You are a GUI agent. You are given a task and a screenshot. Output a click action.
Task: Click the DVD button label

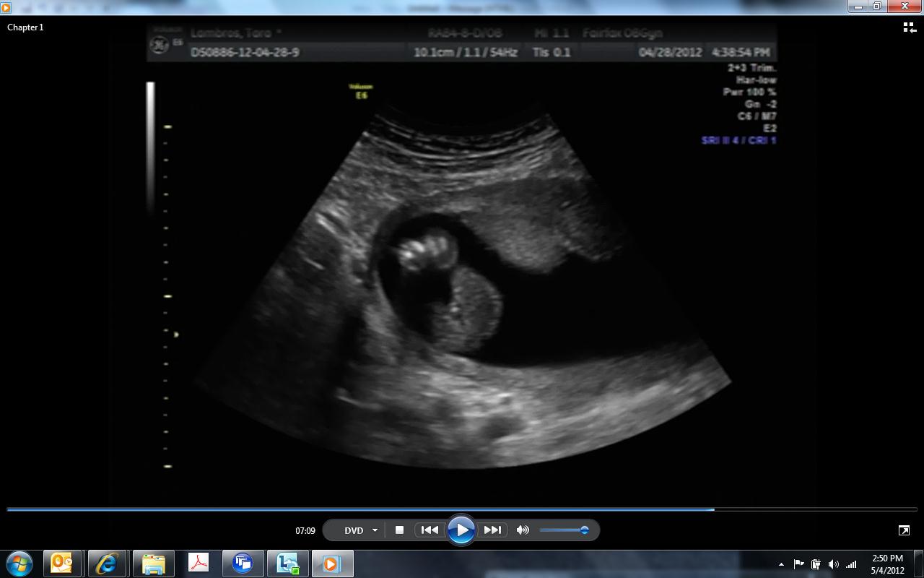point(354,530)
